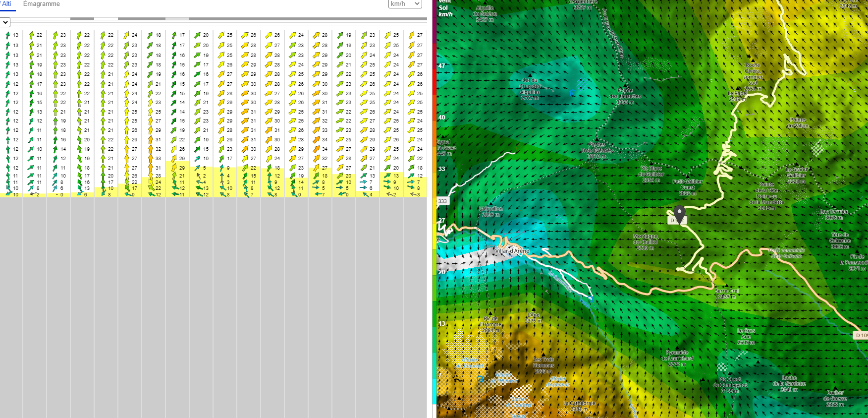This screenshot has width=868, height=418.
Task: Click the Pointe de la Tête Noire label
Action: tap(766, 193)
